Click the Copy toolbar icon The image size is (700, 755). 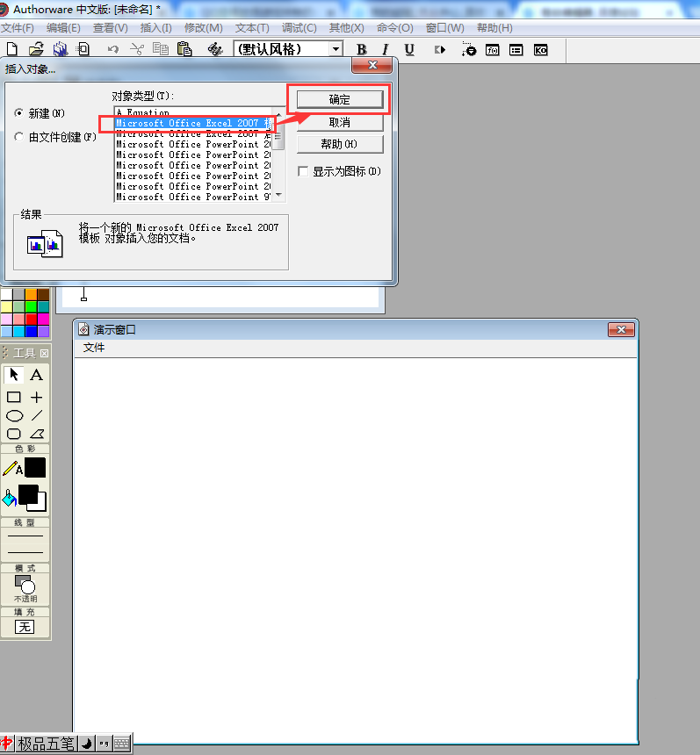(x=161, y=49)
